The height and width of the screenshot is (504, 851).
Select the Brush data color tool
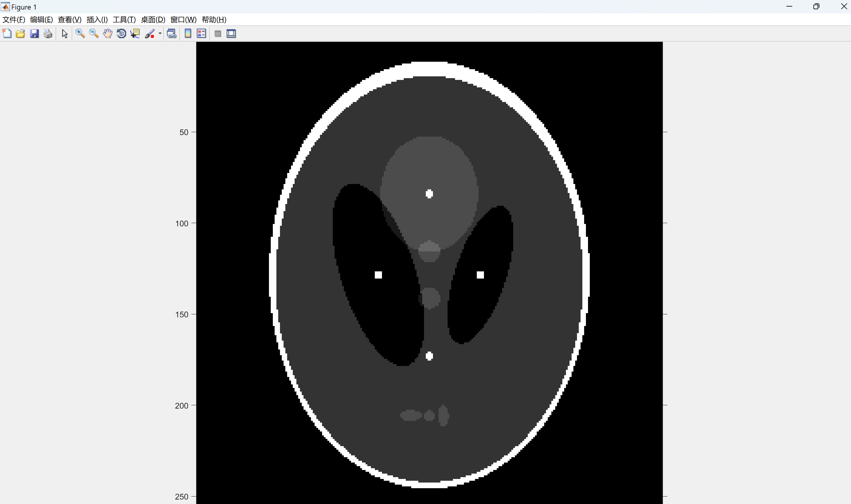click(149, 34)
